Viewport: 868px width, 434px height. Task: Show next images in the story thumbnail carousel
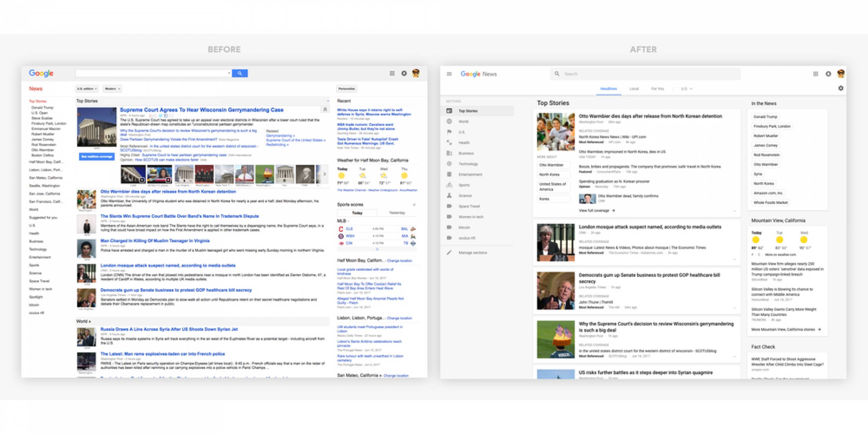tap(325, 174)
